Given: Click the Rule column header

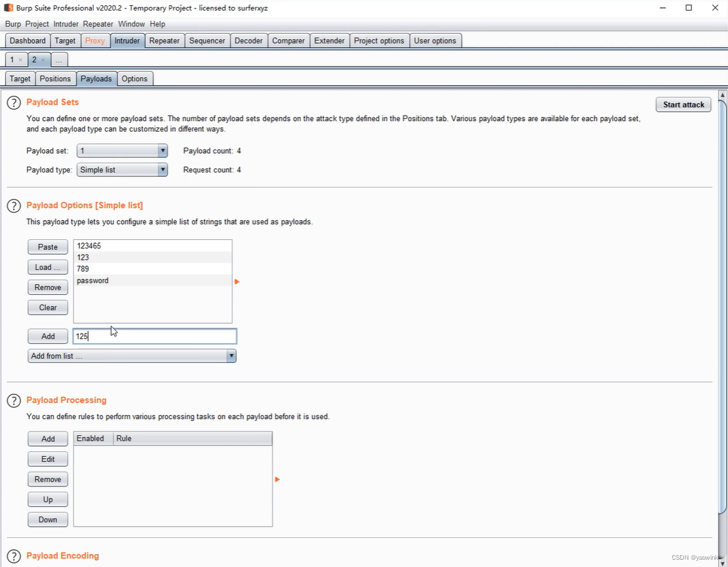Looking at the screenshot, I should pyautogui.click(x=192, y=439).
